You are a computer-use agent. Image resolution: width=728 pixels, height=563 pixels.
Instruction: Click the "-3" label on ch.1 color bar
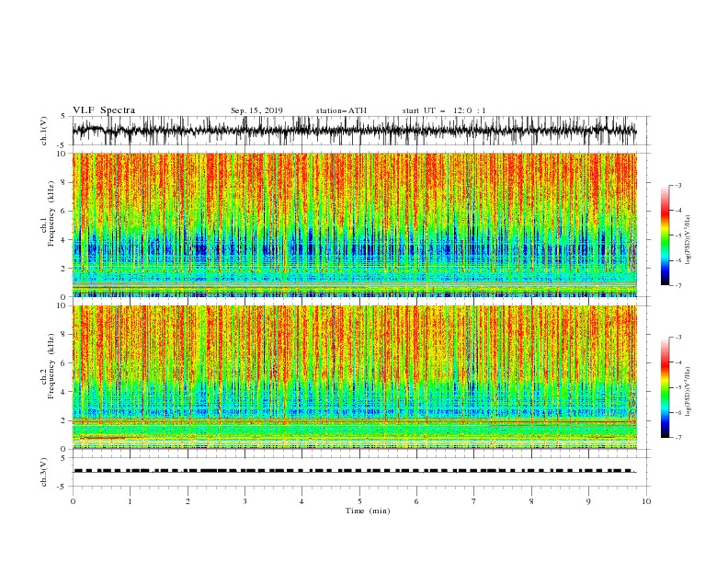tap(677, 185)
